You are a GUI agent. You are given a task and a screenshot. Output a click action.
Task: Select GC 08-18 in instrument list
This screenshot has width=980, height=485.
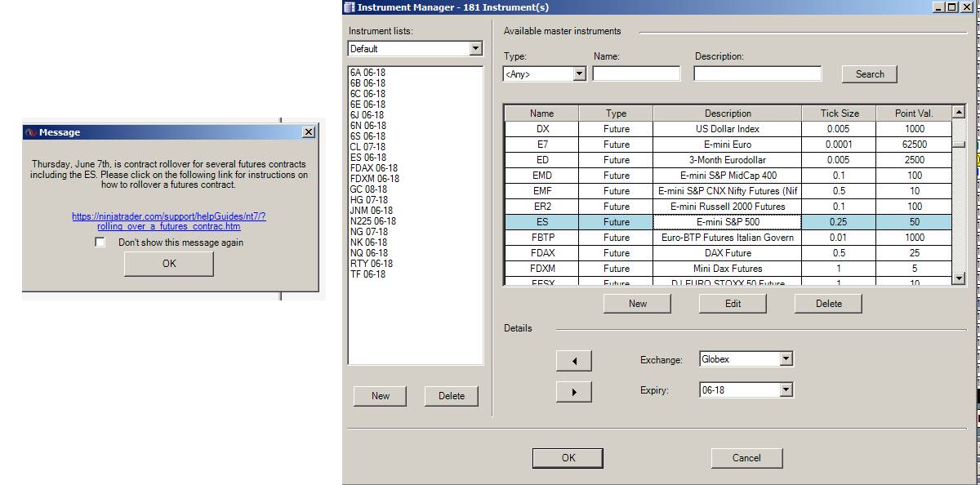point(368,189)
